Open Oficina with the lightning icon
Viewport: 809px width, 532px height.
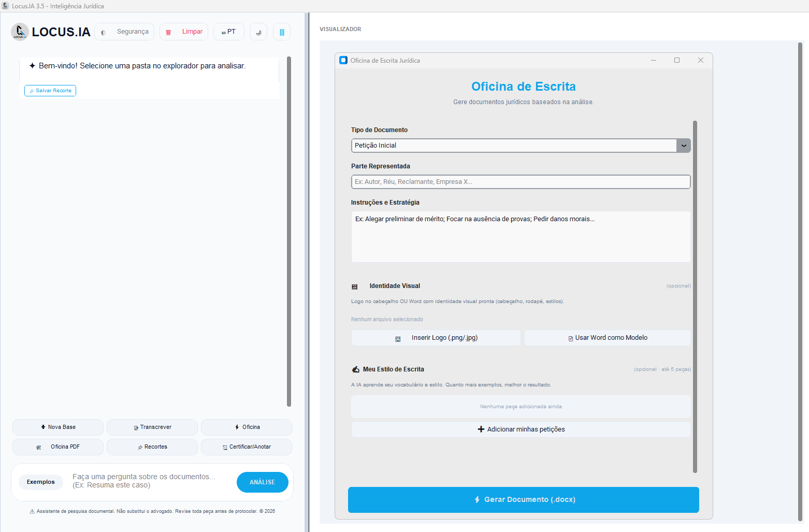(x=247, y=427)
